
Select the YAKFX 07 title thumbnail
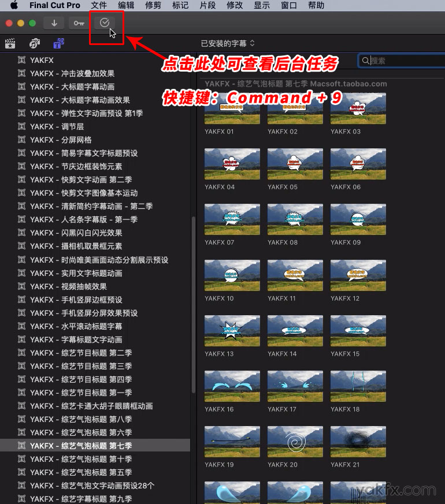(x=232, y=219)
